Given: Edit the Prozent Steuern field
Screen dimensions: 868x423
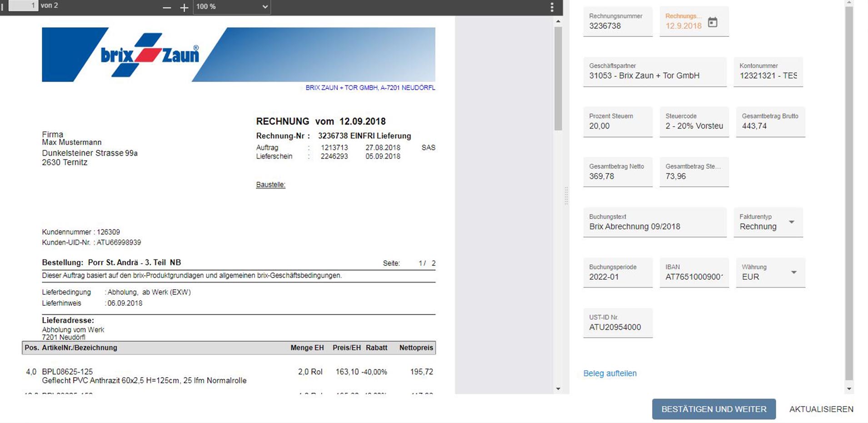Looking at the screenshot, I should coord(618,122).
